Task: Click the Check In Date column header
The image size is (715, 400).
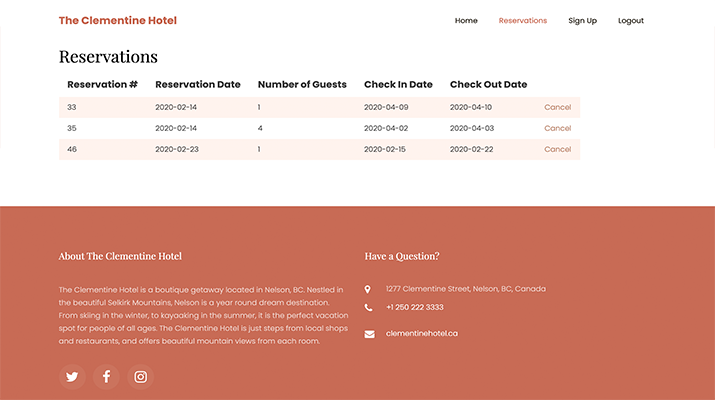Action: tap(398, 84)
